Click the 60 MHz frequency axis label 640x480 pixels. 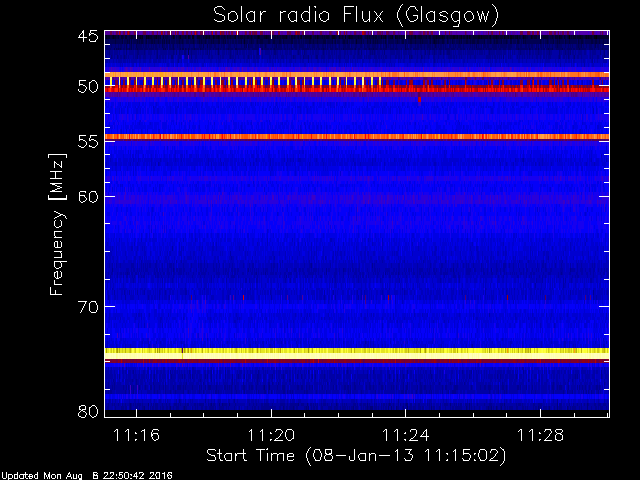click(88, 196)
